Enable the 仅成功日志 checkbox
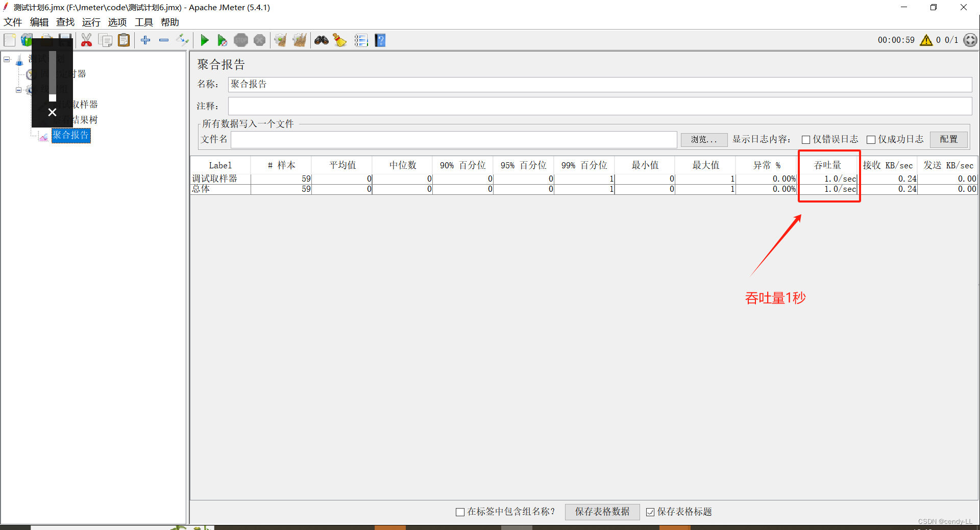The height and width of the screenshot is (530, 980). tap(871, 139)
